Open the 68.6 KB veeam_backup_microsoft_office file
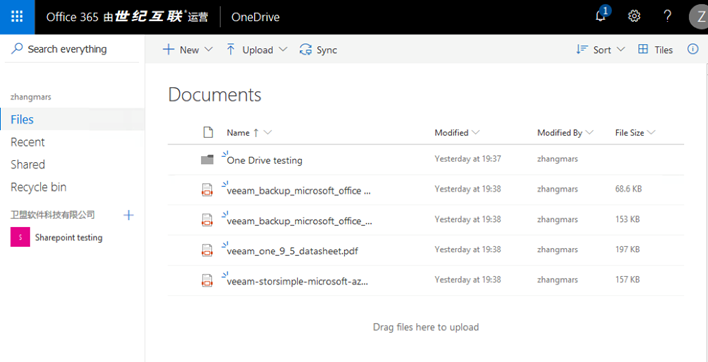Image resolution: width=708 pixels, height=362 pixels. point(298,191)
